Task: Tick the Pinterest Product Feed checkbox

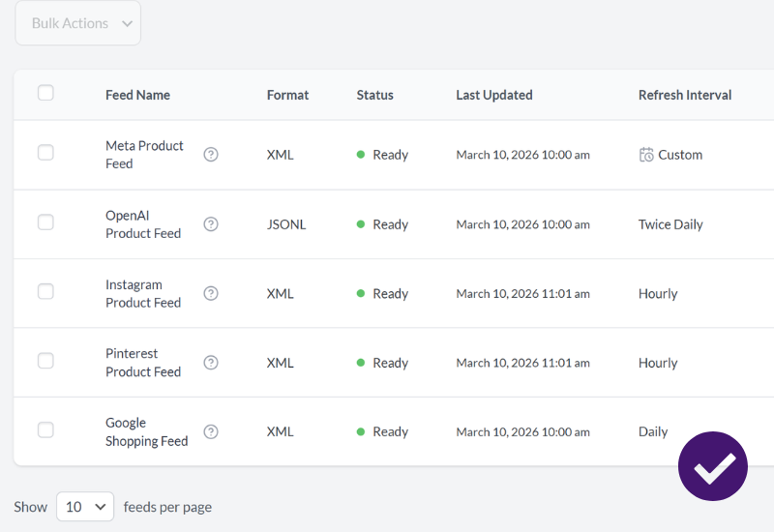Action: [45, 361]
